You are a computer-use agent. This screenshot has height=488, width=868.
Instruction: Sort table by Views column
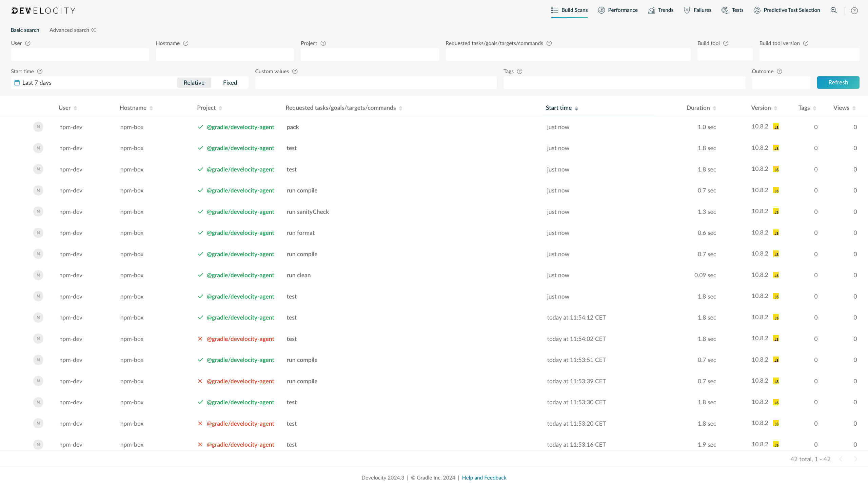coord(845,108)
